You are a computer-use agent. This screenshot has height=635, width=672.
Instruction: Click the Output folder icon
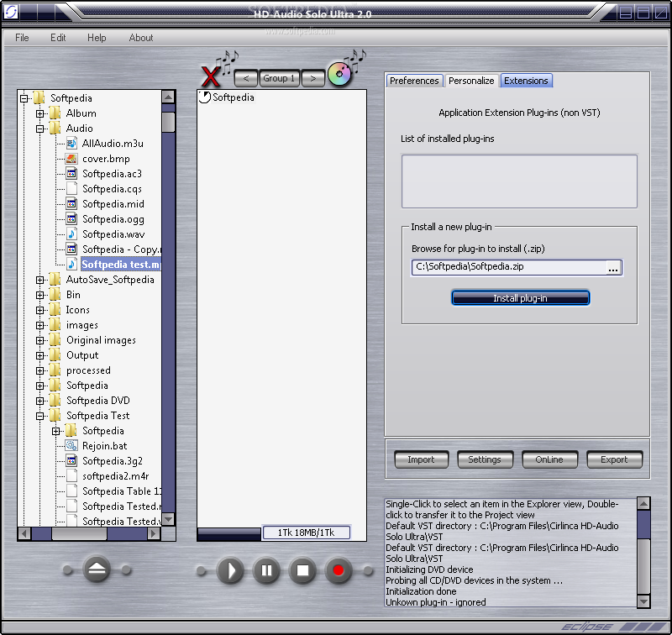click(x=55, y=355)
